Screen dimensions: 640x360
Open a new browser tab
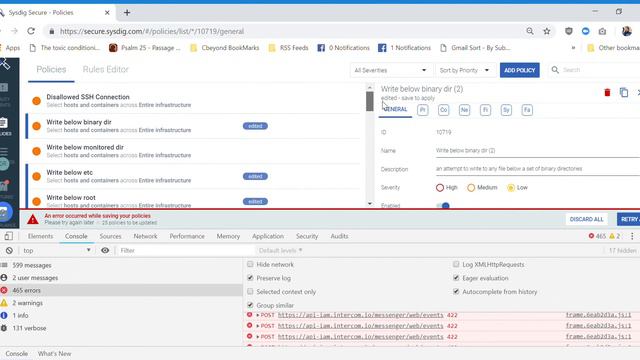coord(127,13)
